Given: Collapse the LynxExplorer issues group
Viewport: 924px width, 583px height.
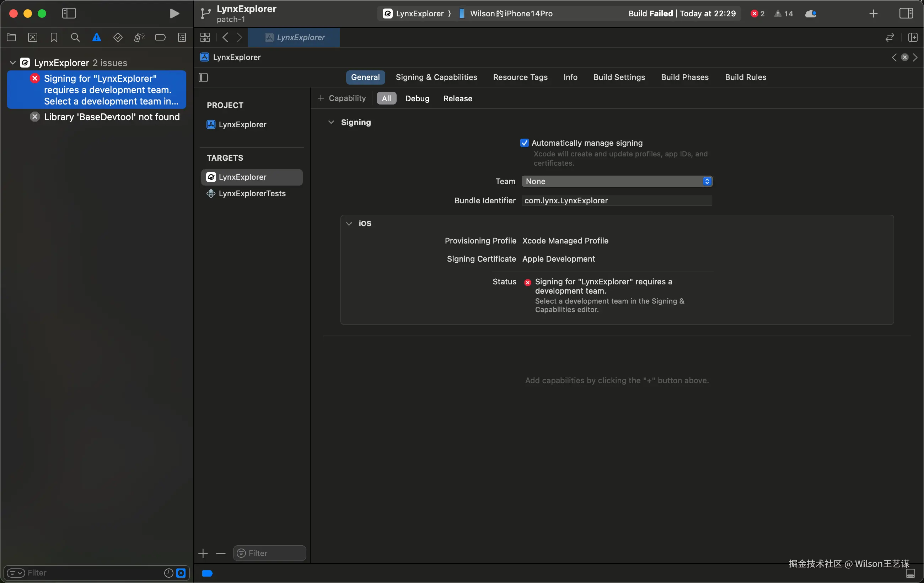Looking at the screenshot, I should [x=13, y=63].
